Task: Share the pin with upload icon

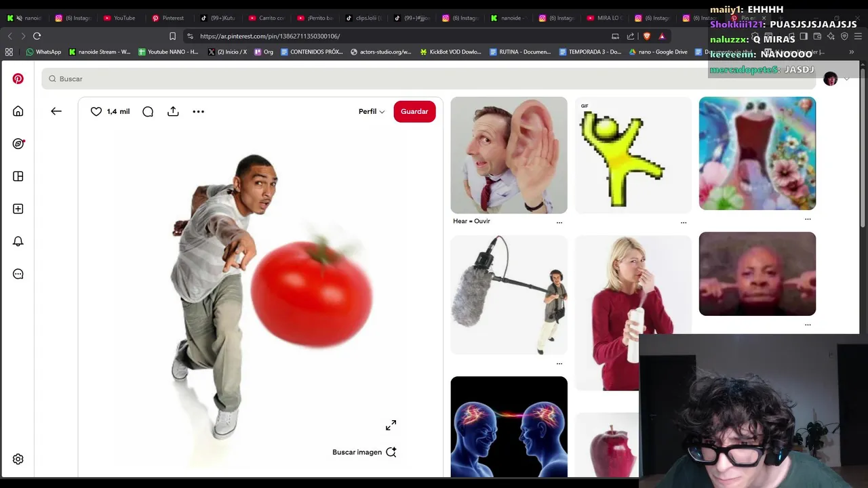Action: pyautogui.click(x=173, y=111)
